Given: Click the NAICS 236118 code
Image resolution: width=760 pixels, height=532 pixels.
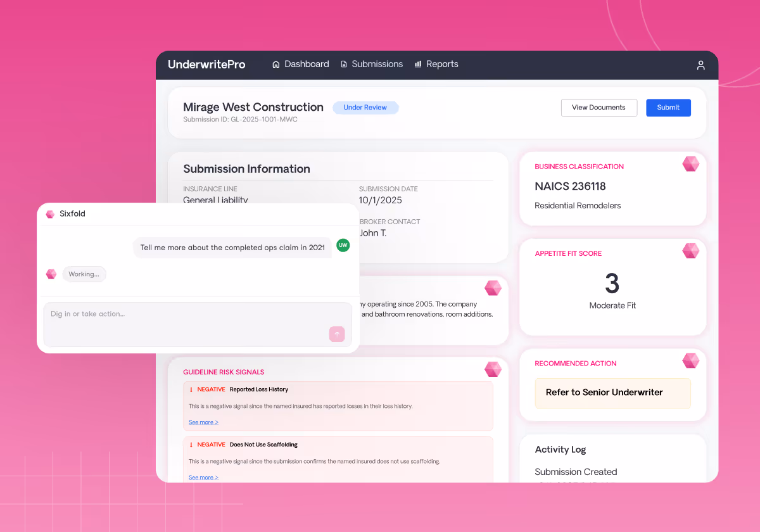Looking at the screenshot, I should coord(570,186).
